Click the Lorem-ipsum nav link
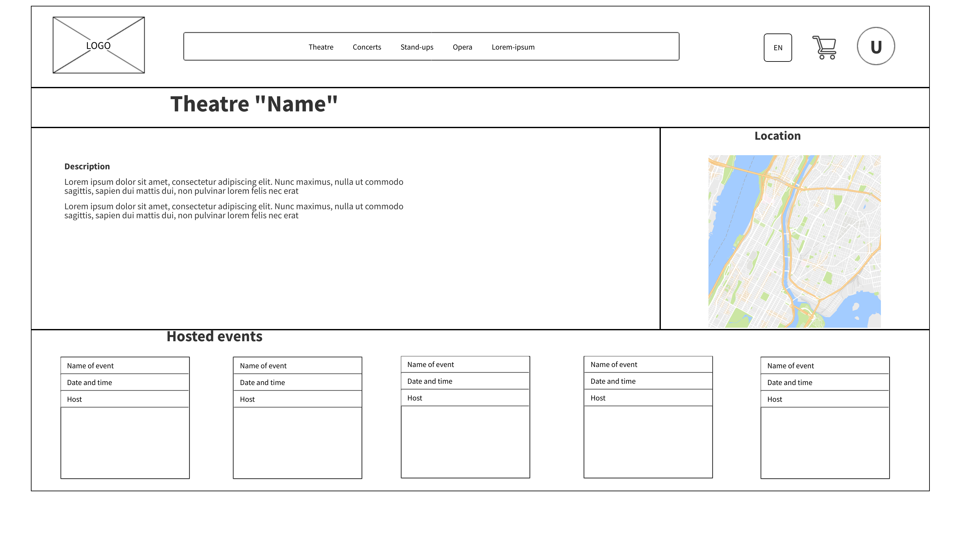Screen dimensions: 980x555 (513, 47)
